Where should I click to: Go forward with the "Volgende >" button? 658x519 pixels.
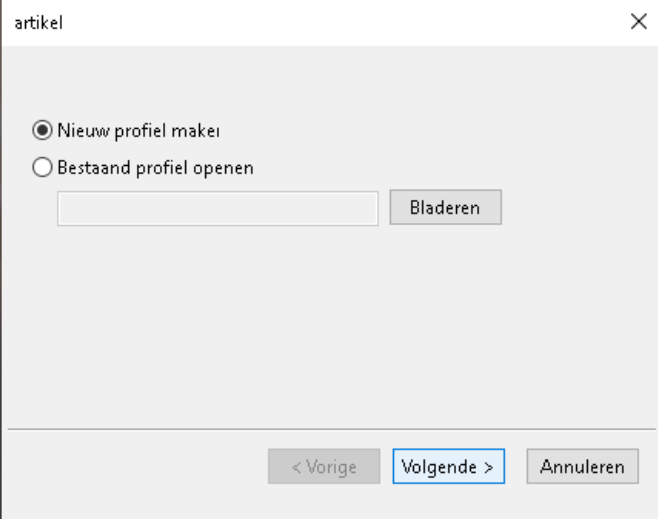click(448, 467)
